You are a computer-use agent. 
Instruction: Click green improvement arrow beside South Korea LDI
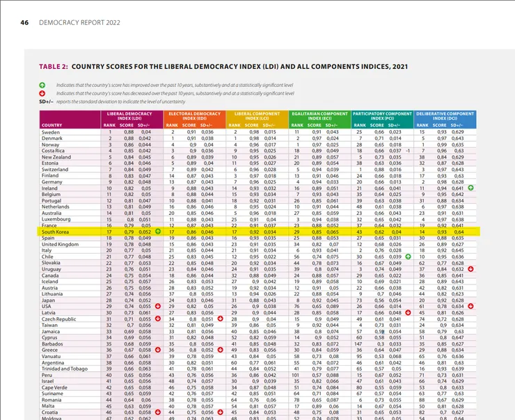point(158,232)
